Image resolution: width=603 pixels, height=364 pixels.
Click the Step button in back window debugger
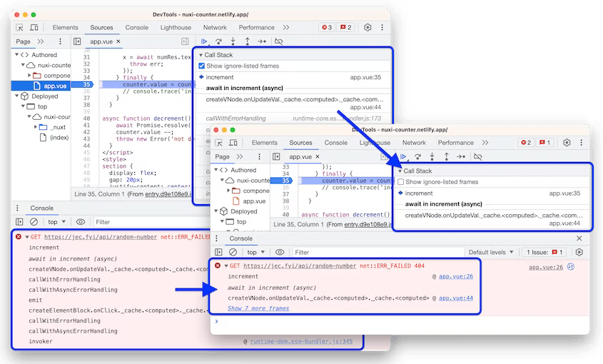pos(262,41)
